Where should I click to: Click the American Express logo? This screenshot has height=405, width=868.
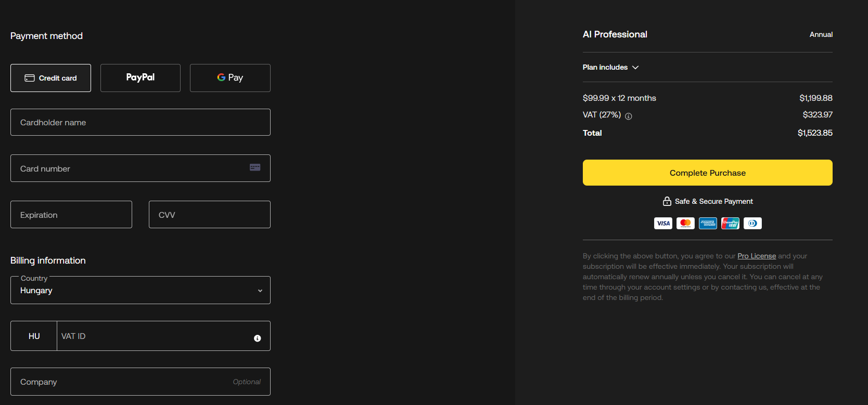(x=708, y=224)
